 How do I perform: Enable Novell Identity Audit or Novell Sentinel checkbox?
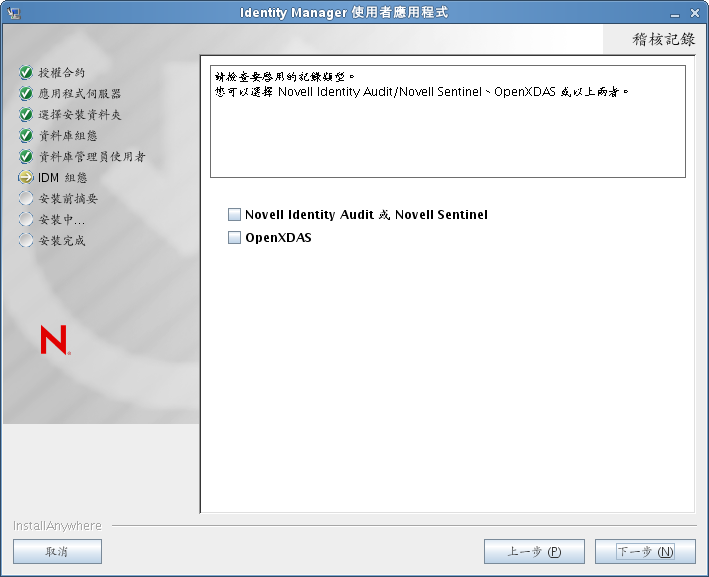pos(234,214)
